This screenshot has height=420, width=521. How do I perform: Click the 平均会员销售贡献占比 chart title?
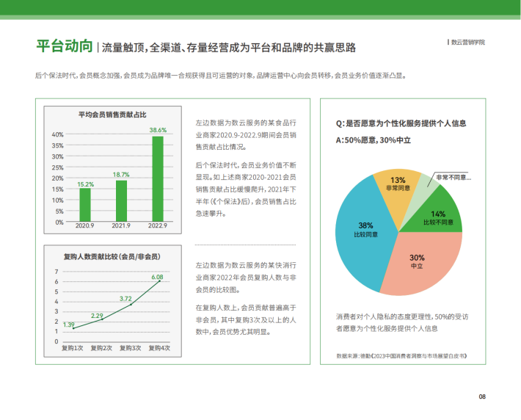(112, 115)
